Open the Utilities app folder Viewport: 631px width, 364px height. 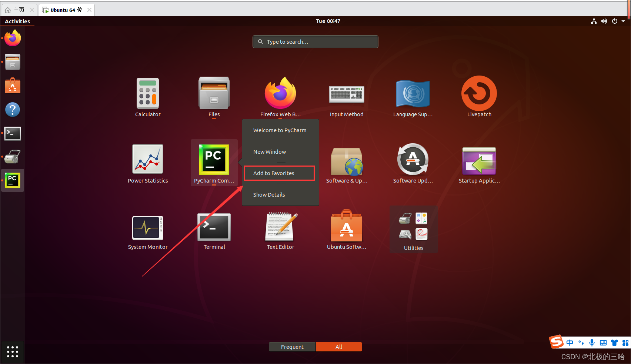pos(413,230)
